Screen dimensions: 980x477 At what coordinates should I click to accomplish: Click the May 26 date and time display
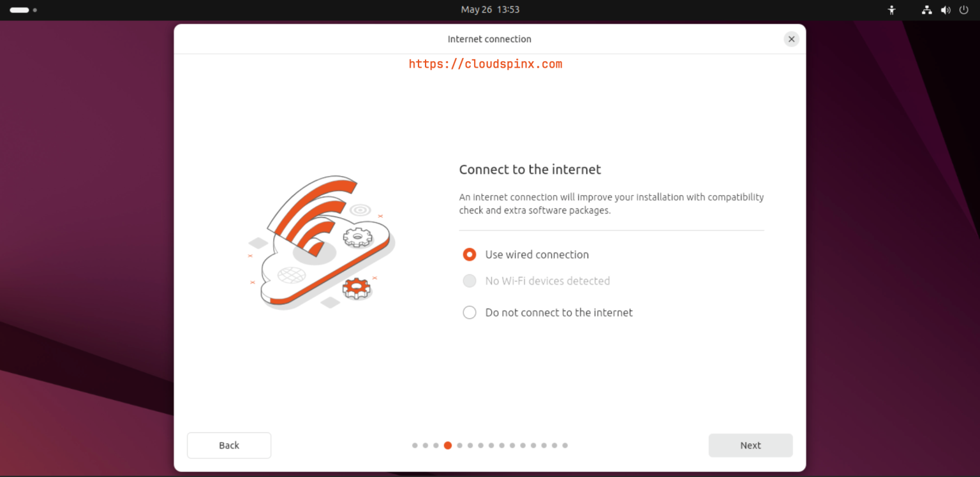coord(490,10)
